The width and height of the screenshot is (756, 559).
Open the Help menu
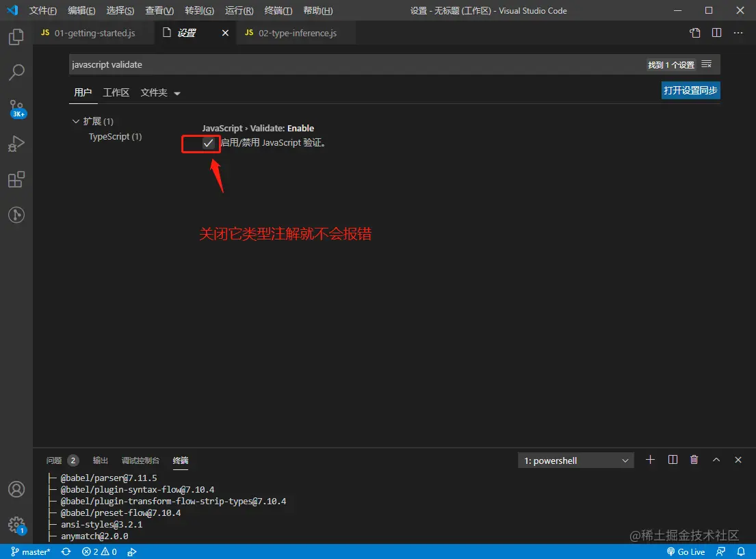(317, 11)
